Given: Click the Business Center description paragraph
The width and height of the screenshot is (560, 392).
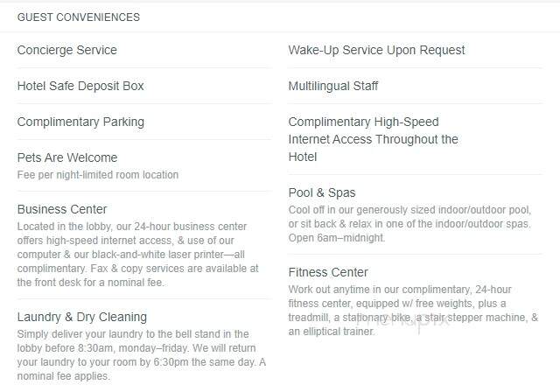Looking at the screenshot, I should point(138,255).
